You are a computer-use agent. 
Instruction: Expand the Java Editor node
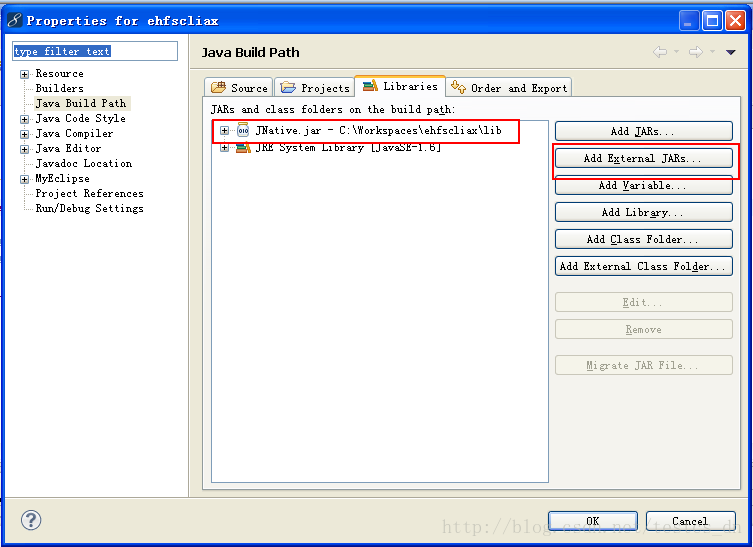click(24, 149)
